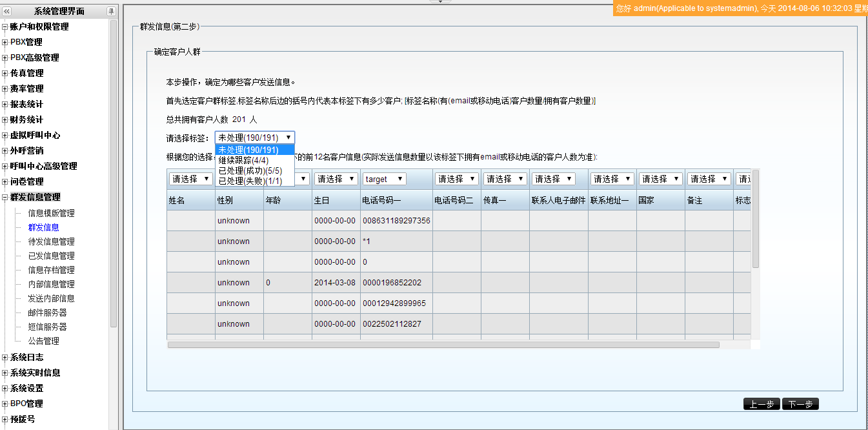Select 继续跟踪(4/4) option from list
Image resolution: width=868 pixels, height=430 pixels.
(243, 160)
